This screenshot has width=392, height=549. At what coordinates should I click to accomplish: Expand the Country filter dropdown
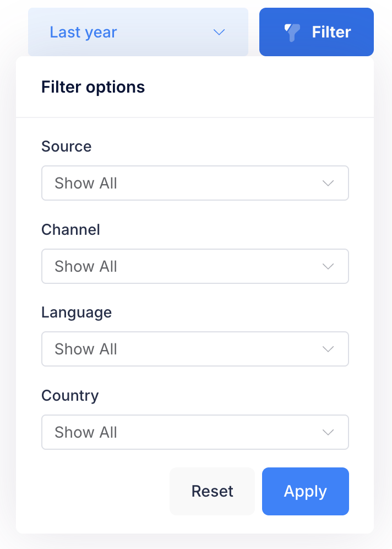click(x=195, y=432)
